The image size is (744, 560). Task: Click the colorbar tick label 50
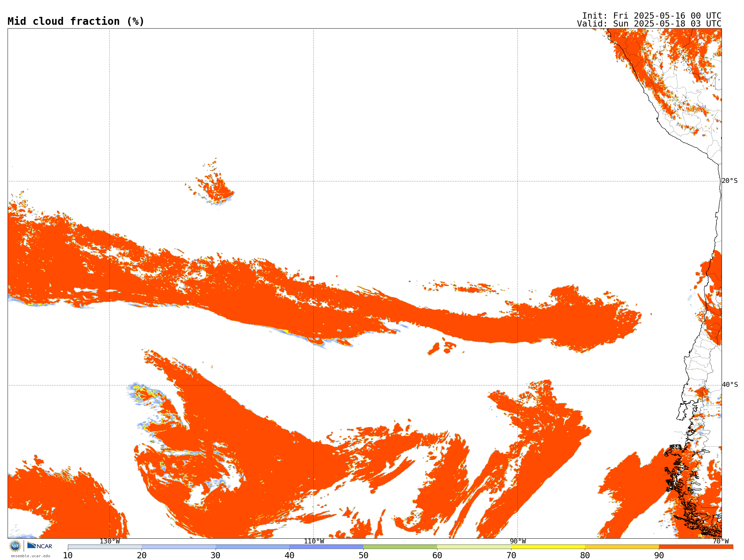363,555
